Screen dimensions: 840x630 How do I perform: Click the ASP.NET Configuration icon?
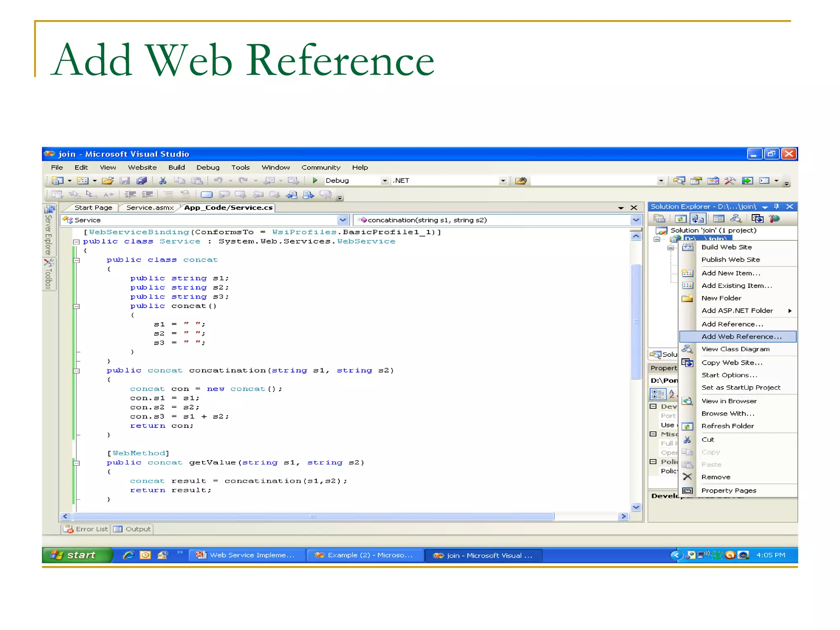774,219
